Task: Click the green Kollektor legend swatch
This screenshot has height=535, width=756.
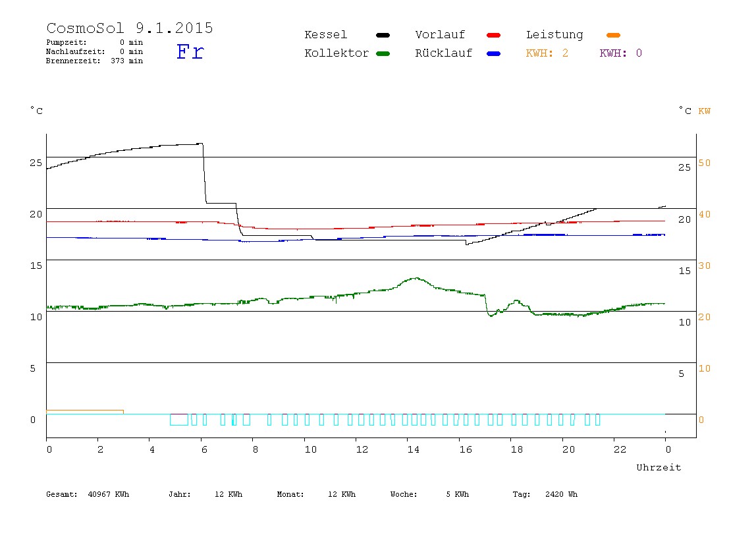Action: coord(383,53)
